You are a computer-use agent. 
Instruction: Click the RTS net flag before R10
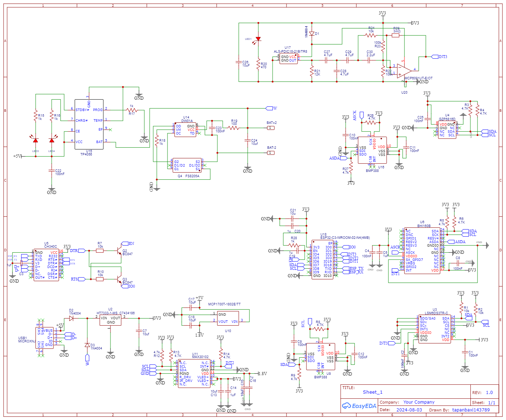click(x=82, y=279)
